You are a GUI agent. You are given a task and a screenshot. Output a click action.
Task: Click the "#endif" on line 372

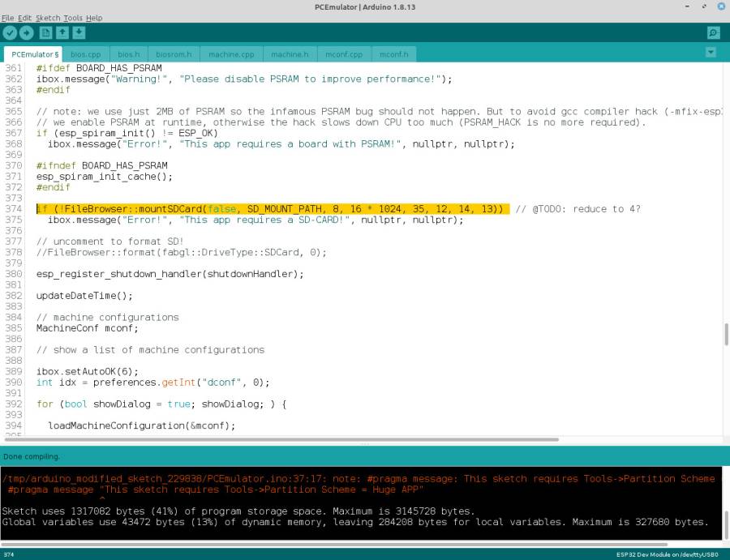(x=53, y=187)
